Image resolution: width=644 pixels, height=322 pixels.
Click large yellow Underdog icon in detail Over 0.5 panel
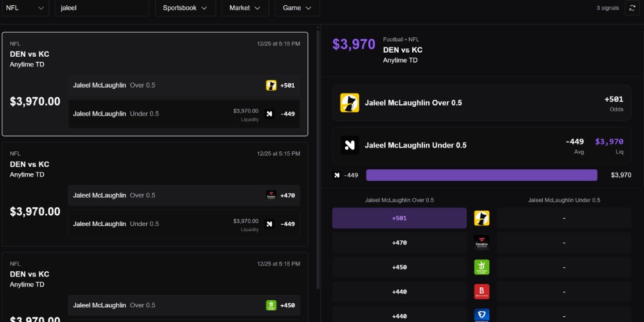[350, 102]
